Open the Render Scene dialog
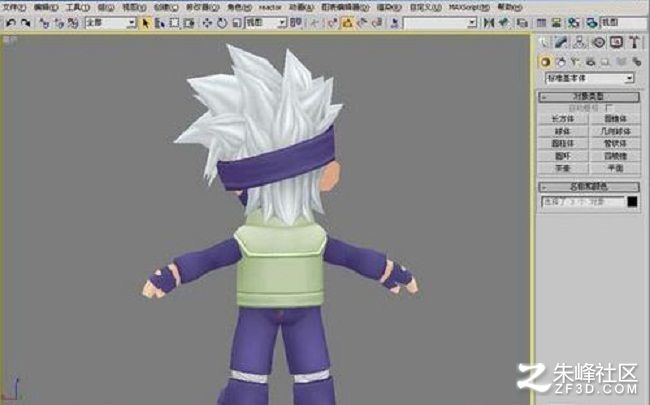Image resolution: width=650 pixels, height=405 pixels. 592,23
